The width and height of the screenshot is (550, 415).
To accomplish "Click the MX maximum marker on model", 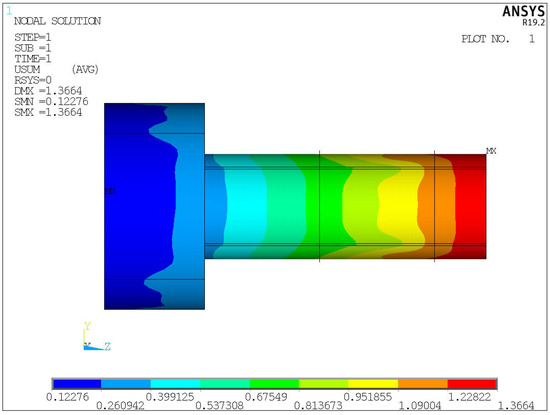I will pyautogui.click(x=491, y=151).
